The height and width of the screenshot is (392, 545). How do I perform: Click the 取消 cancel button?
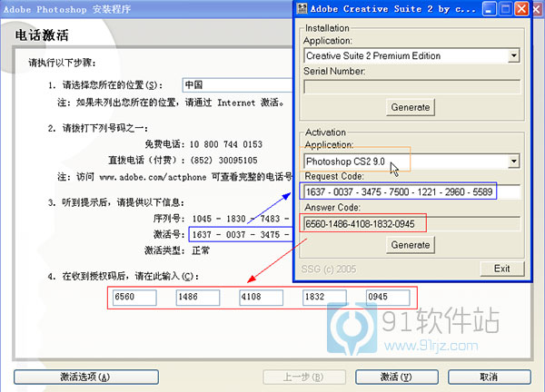pos(489,377)
